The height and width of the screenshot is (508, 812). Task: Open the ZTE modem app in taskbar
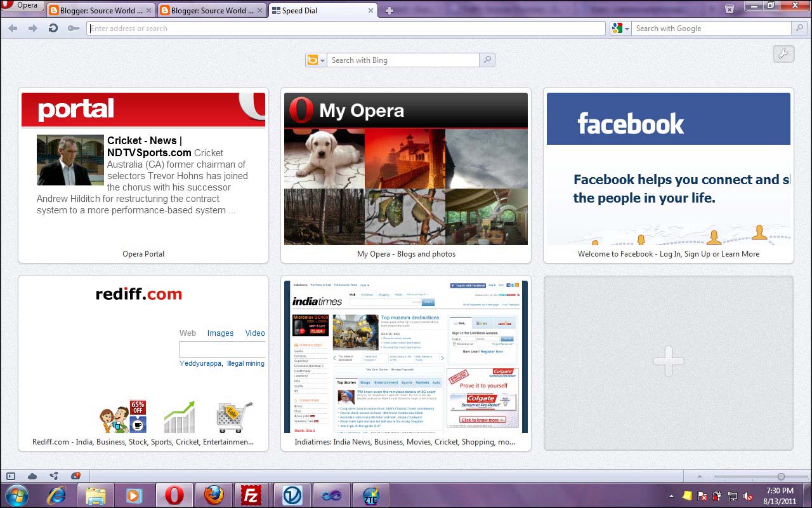(370, 495)
